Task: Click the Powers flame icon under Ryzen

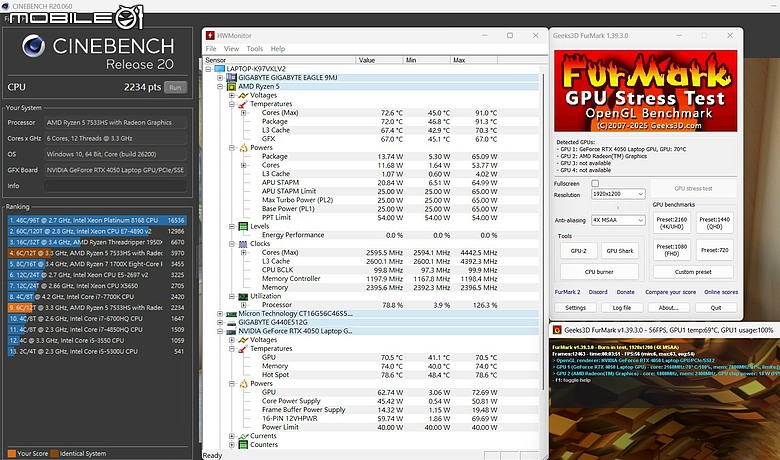Action: [x=243, y=148]
